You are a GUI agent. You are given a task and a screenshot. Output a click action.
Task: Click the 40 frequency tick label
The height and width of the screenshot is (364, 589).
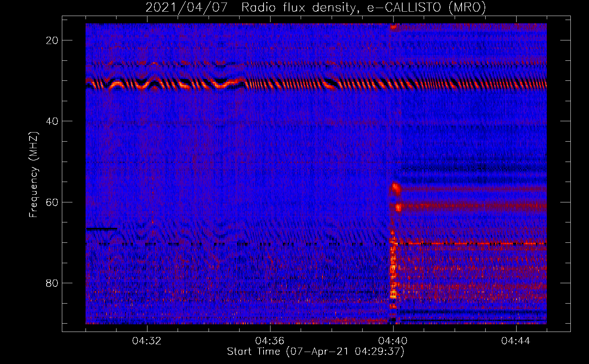(52, 121)
